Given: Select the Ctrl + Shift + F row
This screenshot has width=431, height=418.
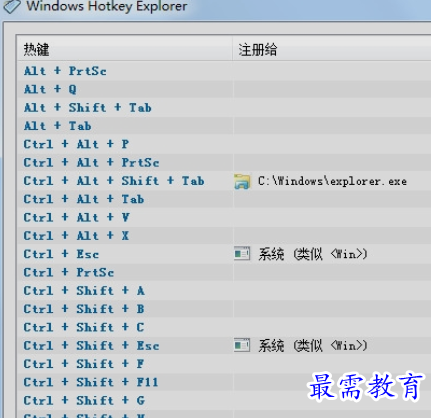Looking at the screenshot, I should coord(224,364).
